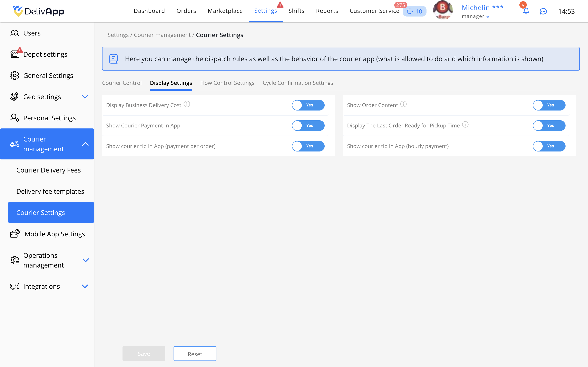Toggle Display Business Delivery Cost switch
Viewport: 588px width, 367px height.
[308, 105]
